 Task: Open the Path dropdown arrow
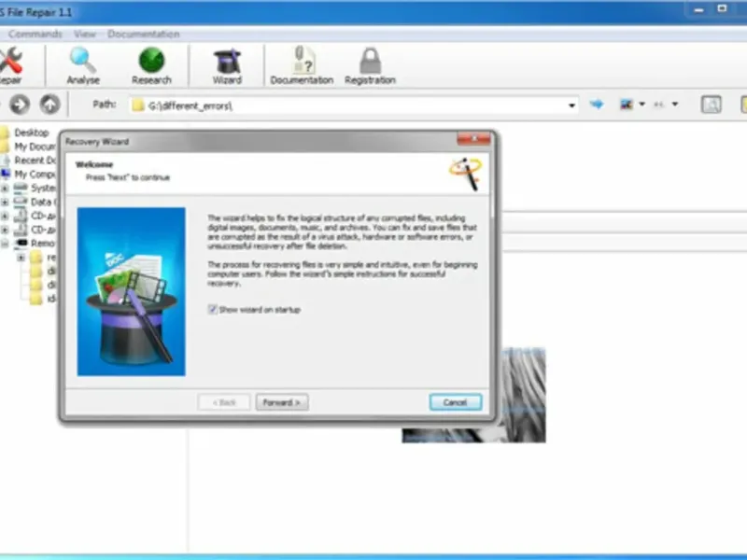pos(571,105)
